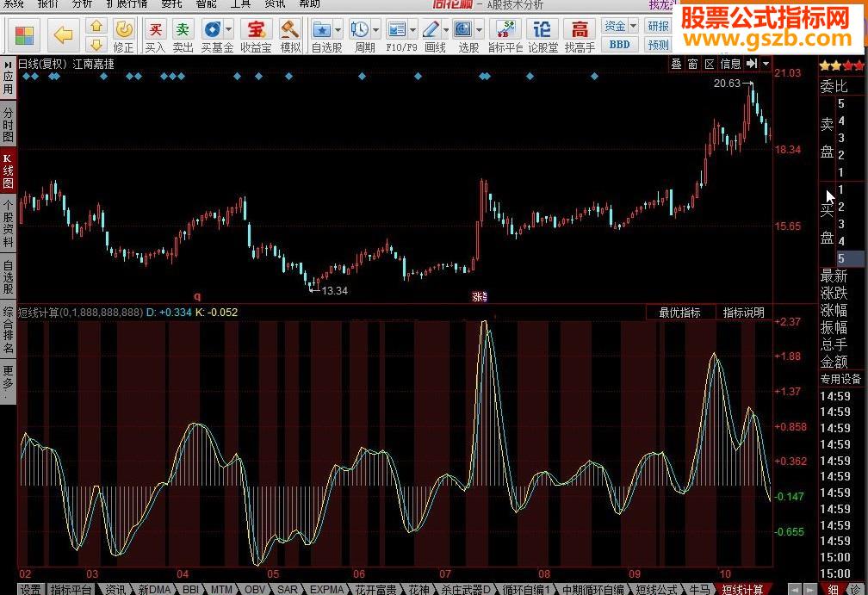
Task: Select the EXPMA indicator tab
Action: (327, 589)
